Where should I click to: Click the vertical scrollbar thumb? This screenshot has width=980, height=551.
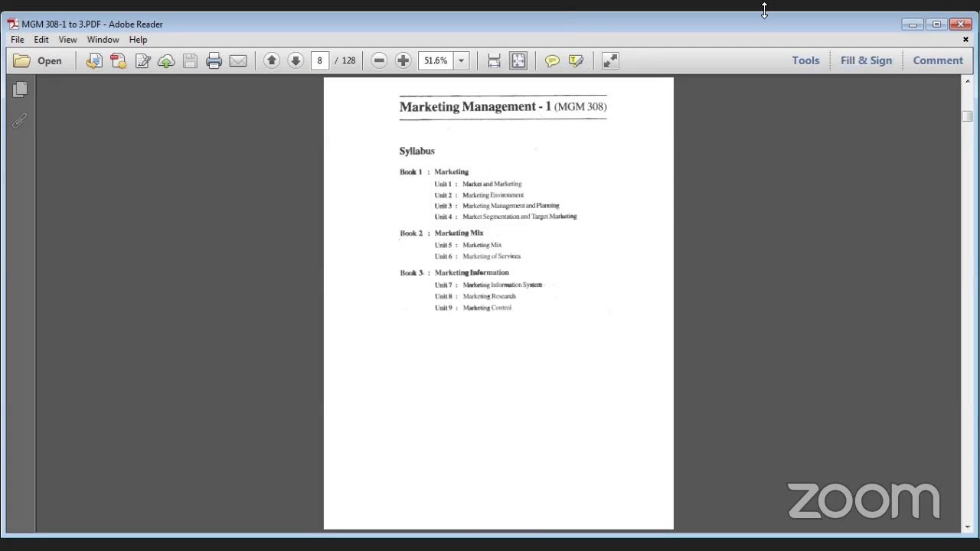tap(967, 116)
